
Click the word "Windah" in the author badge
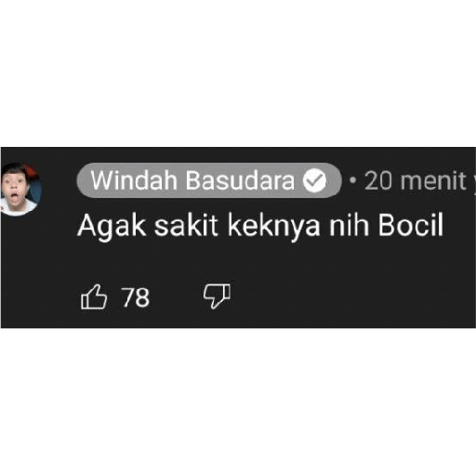[134, 180]
